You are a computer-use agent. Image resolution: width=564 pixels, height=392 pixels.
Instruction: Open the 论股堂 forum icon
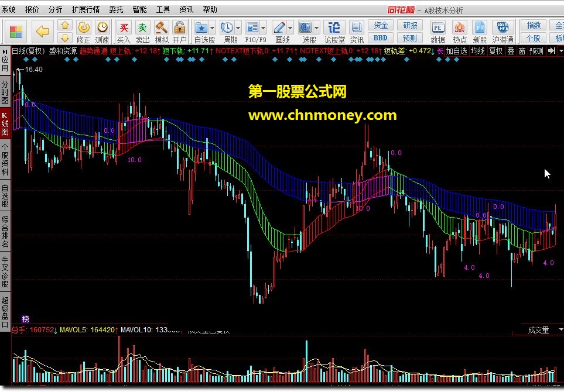click(334, 27)
